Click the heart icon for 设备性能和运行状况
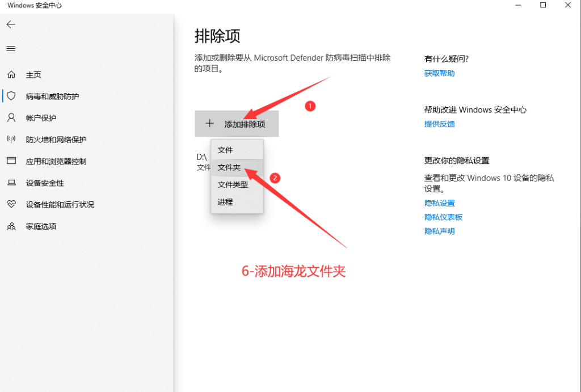This screenshot has height=392, width=581. [11, 204]
